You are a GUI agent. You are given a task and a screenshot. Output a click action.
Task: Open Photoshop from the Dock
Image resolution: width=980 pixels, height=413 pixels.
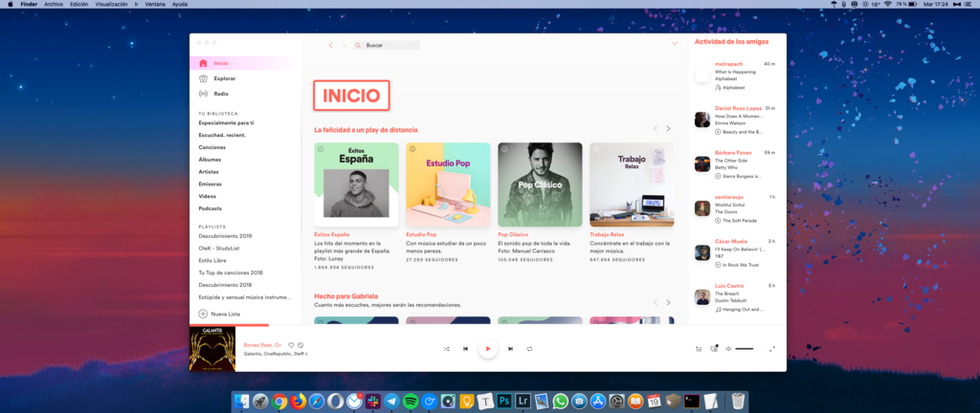click(503, 402)
